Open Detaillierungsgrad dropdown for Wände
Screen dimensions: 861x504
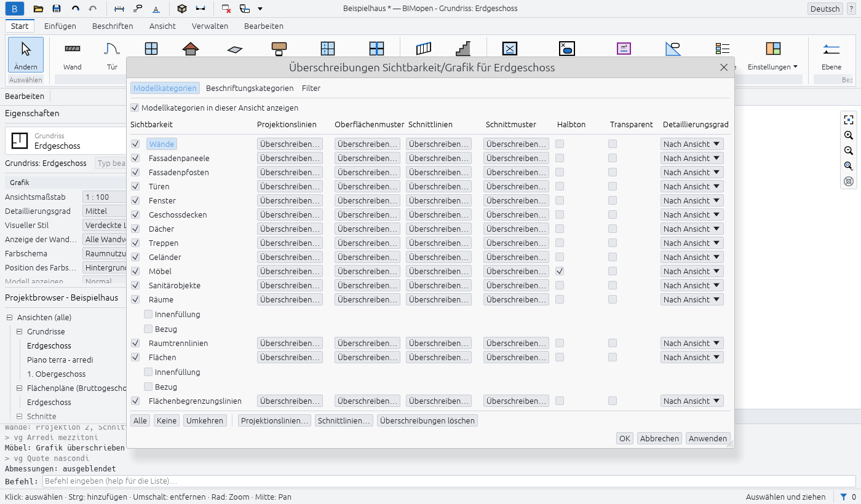(x=692, y=144)
